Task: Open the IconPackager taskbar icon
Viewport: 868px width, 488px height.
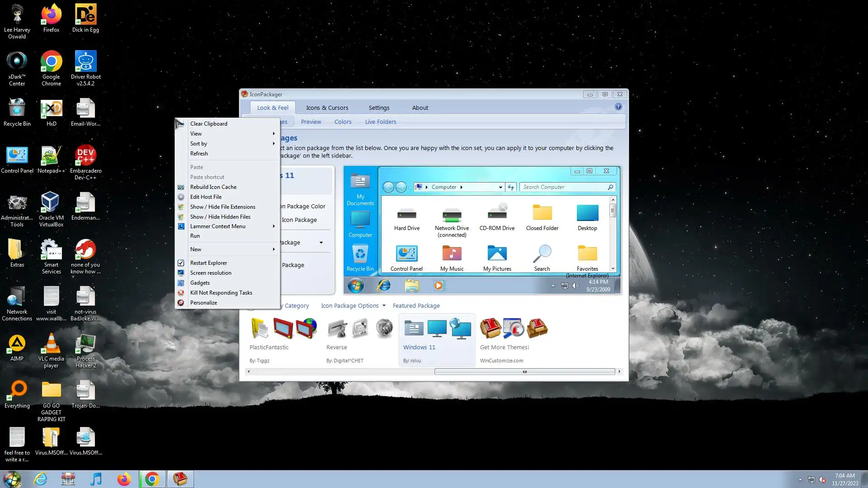Action: pyautogui.click(x=180, y=479)
